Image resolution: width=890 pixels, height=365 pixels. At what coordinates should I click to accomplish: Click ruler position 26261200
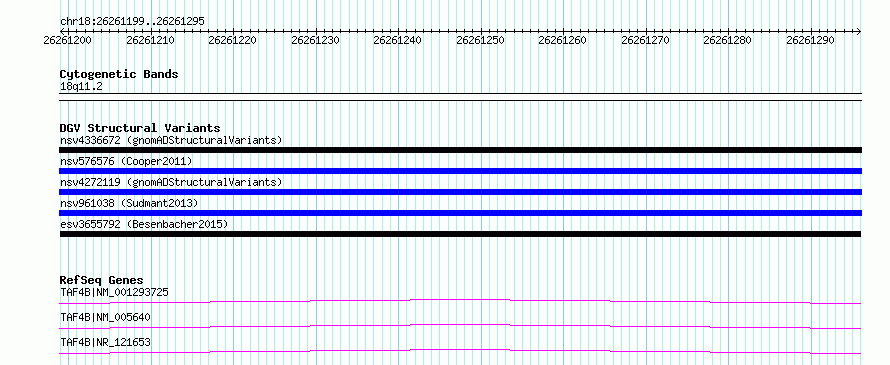[67, 41]
